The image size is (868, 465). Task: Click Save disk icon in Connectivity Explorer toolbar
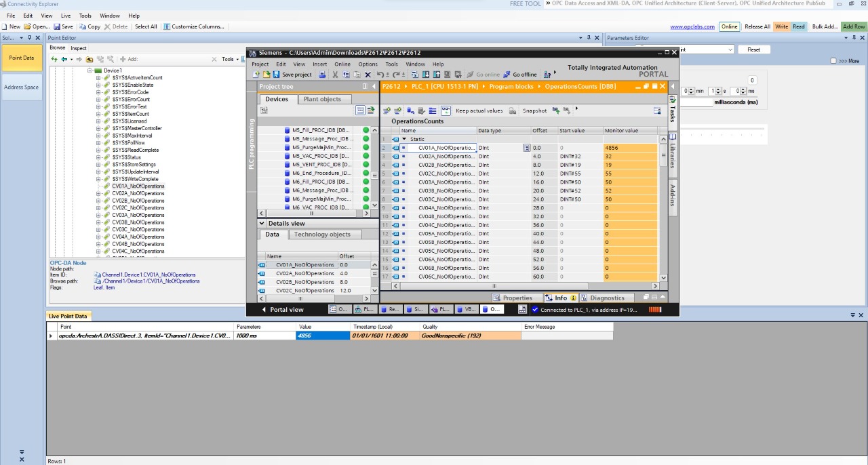[x=58, y=26]
